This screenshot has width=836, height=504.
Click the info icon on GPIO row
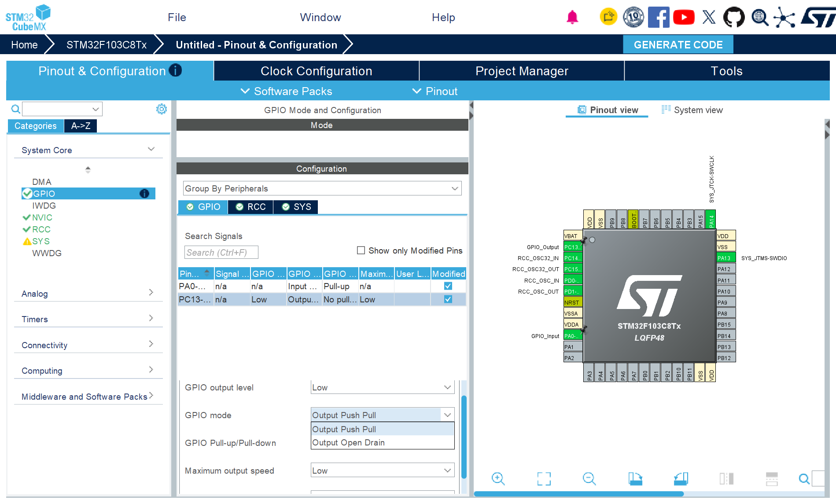coord(144,194)
